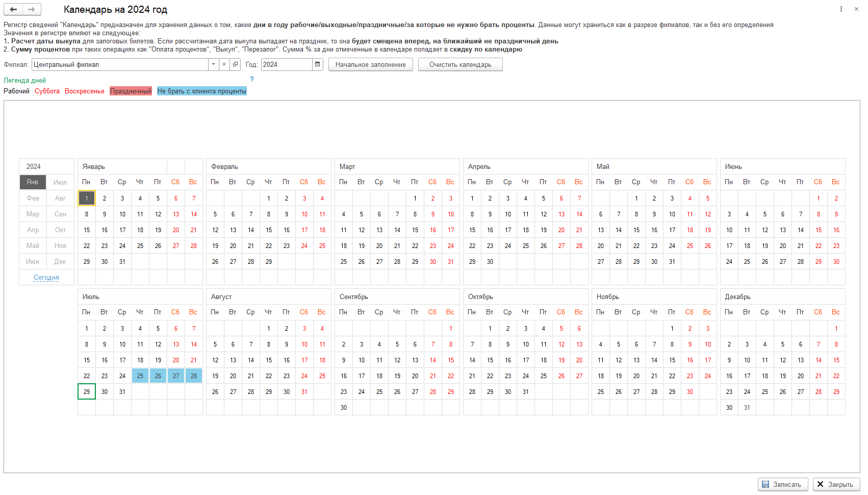Click the Легенда дней heading
The image size is (868, 495).
(25, 81)
